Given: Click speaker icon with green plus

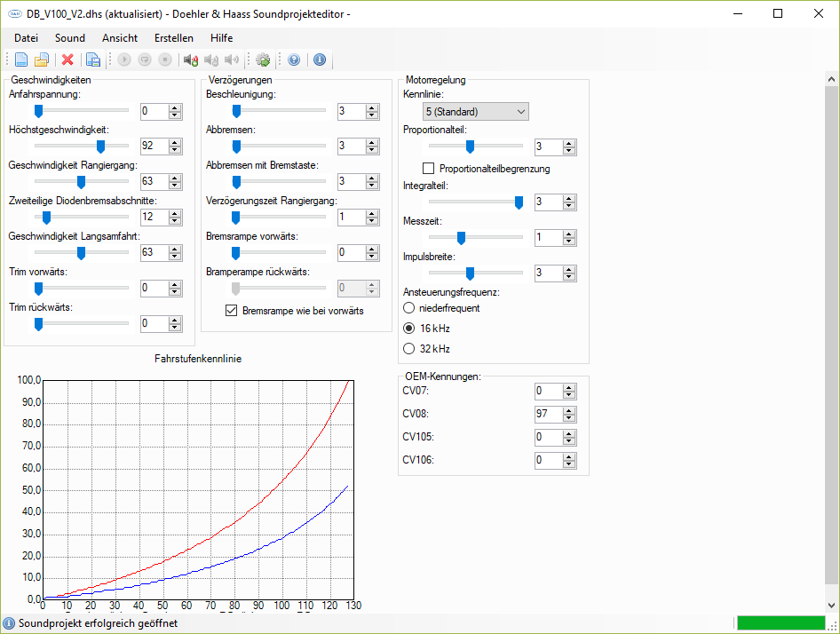Looking at the screenshot, I should pos(191,59).
